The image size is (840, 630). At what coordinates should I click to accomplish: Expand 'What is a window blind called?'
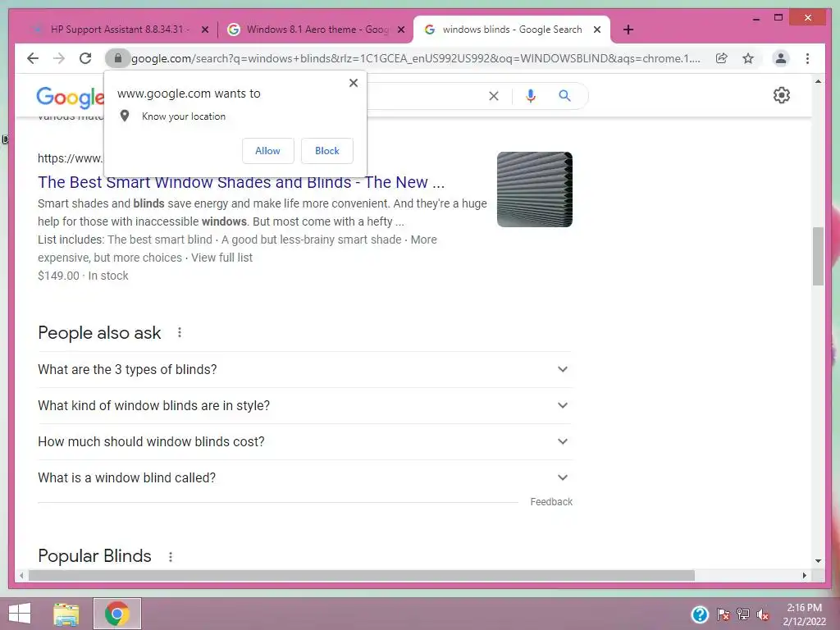click(305, 478)
